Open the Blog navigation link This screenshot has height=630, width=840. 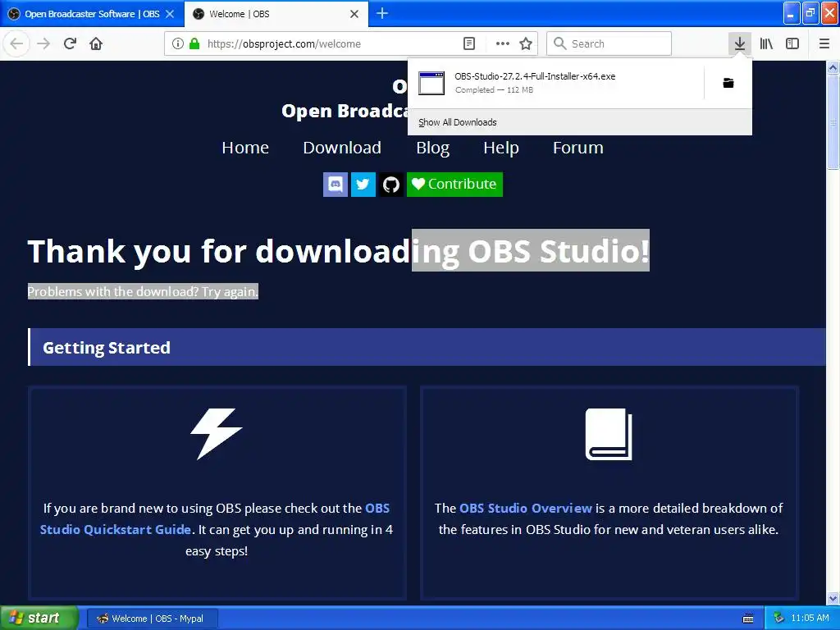click(x=433, y=148)
